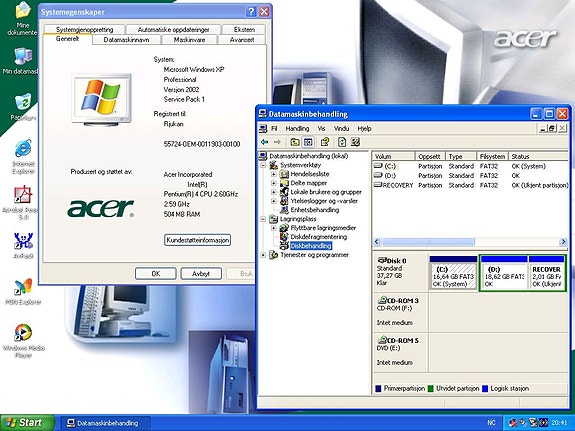Click the forward arrow in Datamaskinbehandling toolbar
The image size is (575, 431).
coord(278,142)
